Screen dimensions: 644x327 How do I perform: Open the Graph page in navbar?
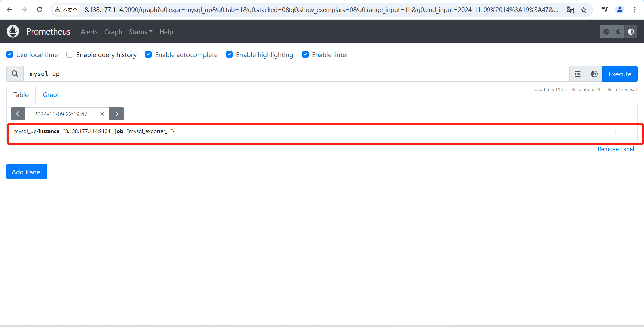[x=113, y=32]
